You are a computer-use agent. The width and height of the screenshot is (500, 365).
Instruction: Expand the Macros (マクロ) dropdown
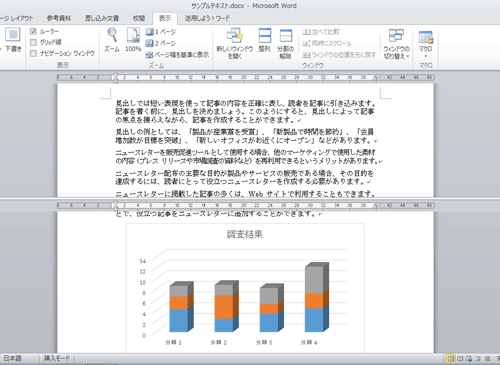click(426, 43)
